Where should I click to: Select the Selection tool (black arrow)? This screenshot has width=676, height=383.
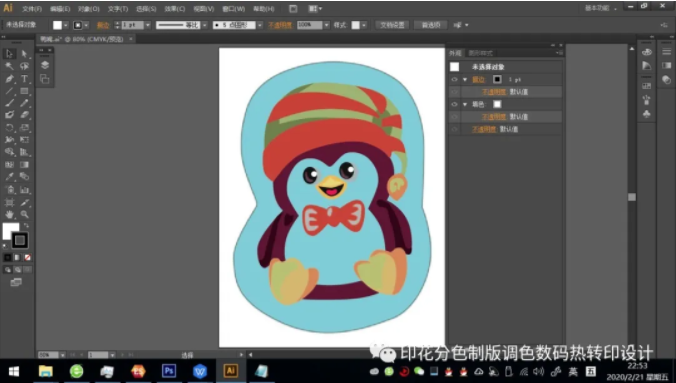(x=9, y=54)
